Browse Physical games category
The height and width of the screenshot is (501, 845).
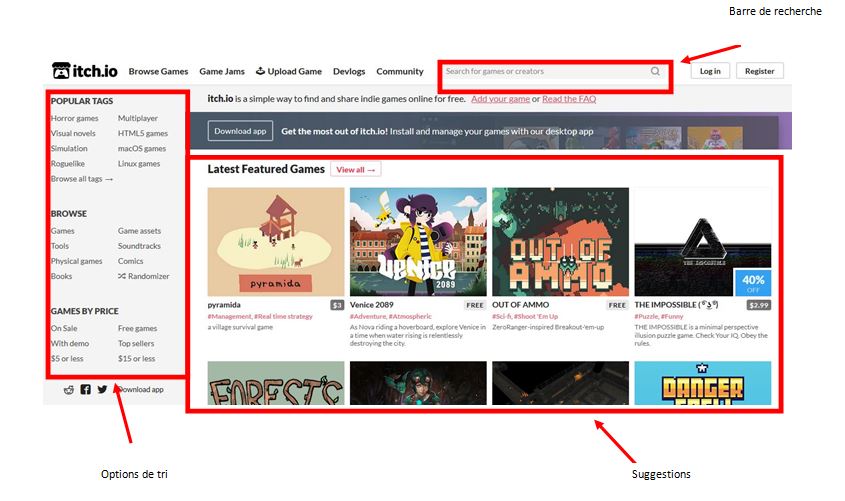[77, 261]
